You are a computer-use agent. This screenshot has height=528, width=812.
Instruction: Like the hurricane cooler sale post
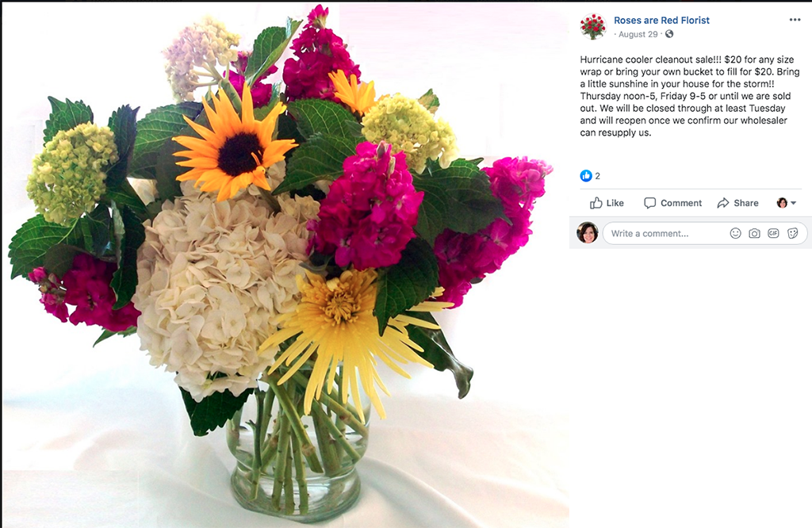tap(607, 203)
